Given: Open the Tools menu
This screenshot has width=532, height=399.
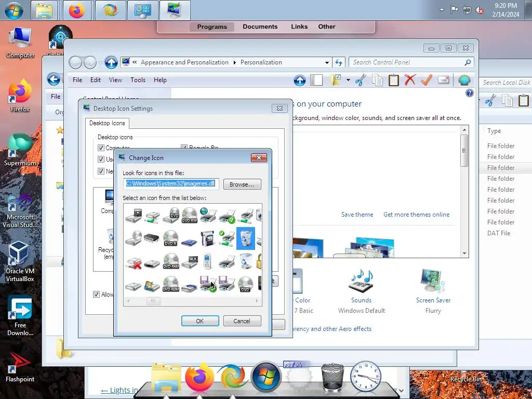Looking at the screenshot, I should (x=138, y=80).
